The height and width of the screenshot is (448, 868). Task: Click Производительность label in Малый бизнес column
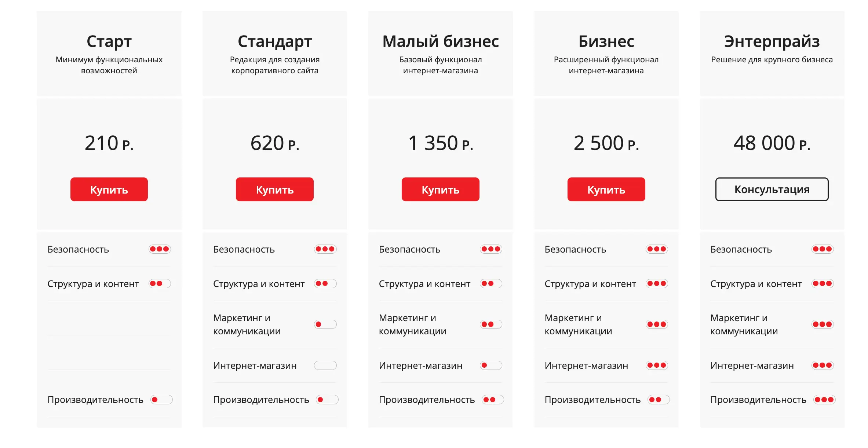click(427, 400)
